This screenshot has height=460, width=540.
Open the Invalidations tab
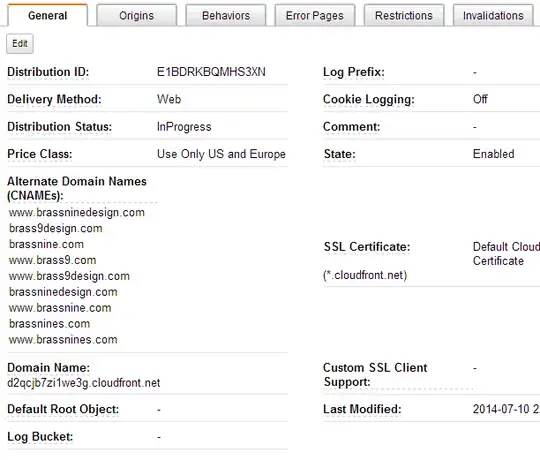tap(493, 15)
